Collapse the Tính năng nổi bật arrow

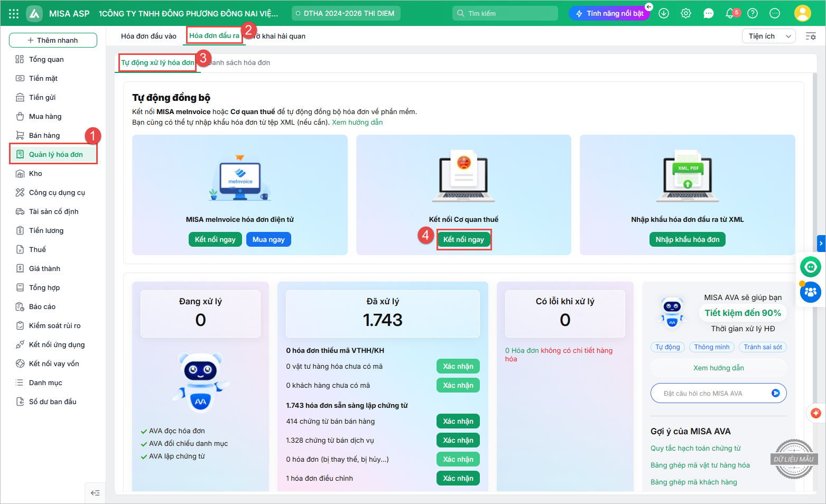coord(649,7)
